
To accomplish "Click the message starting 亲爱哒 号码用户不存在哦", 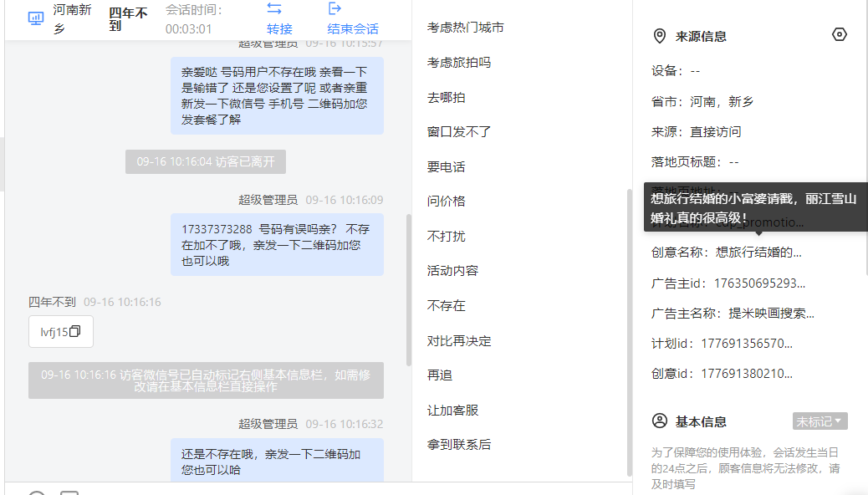I will point(277,95).
